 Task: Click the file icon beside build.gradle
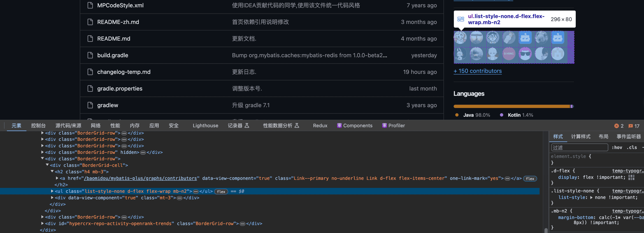(90, 55)
